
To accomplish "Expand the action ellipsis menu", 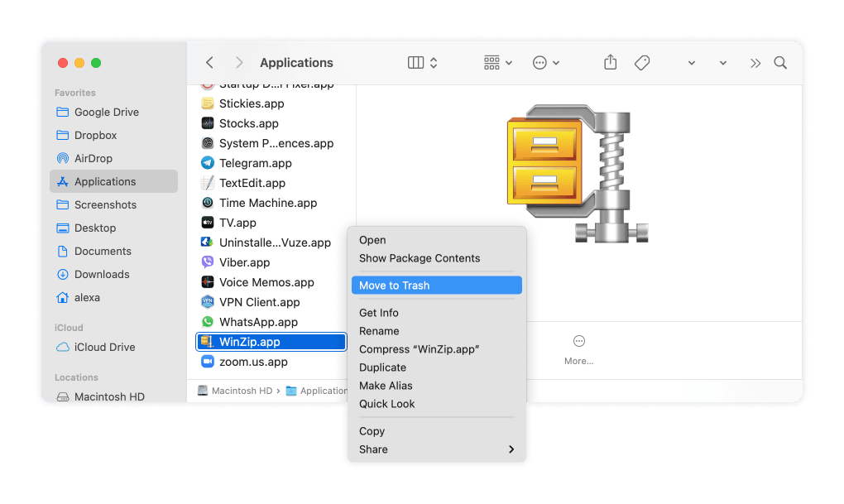I will pyautogui.click(x=546, y=63).
